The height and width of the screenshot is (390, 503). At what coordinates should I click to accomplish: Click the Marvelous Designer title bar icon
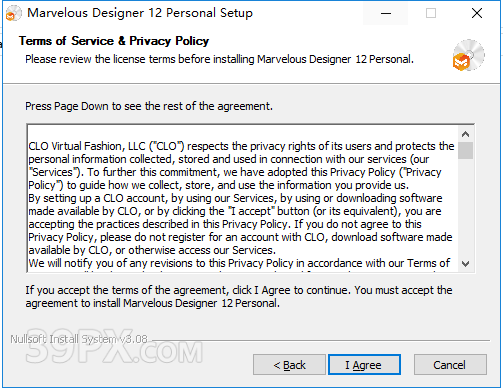pyautogui.click(x=13, y=13)
